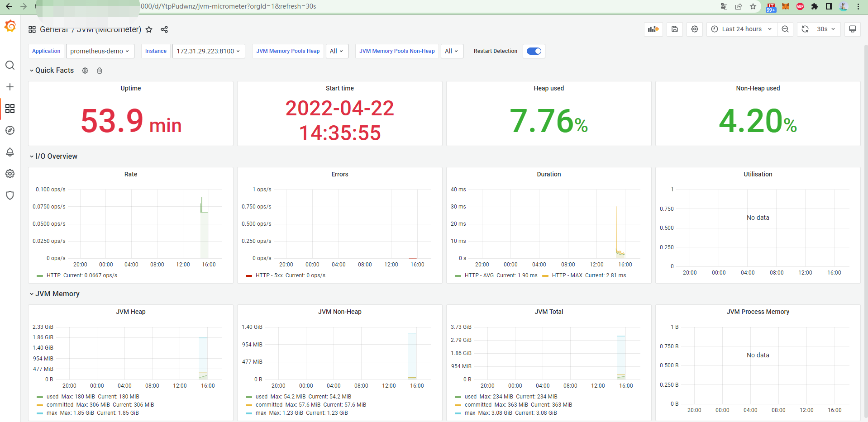This screenshot has width=868, height=422.
Task: Toggle the HTTP legend in Rate panel
Action: (53, 275)
